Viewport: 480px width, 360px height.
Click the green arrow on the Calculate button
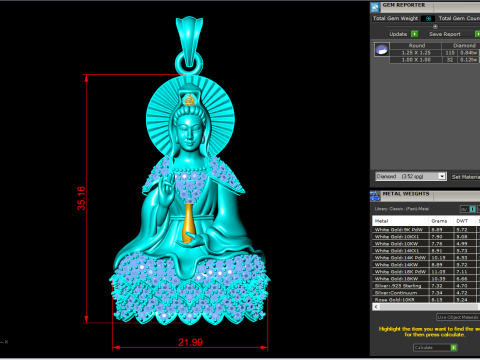click(x=453, y=348)
